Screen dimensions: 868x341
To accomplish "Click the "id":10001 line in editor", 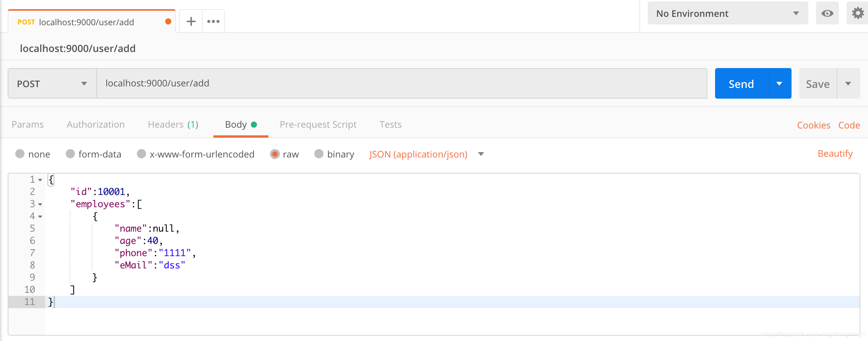I will pos(100,192).
